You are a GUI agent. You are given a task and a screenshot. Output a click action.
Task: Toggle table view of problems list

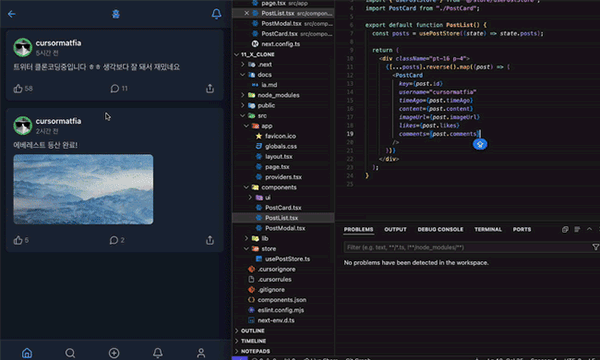(x=577, y=230)
